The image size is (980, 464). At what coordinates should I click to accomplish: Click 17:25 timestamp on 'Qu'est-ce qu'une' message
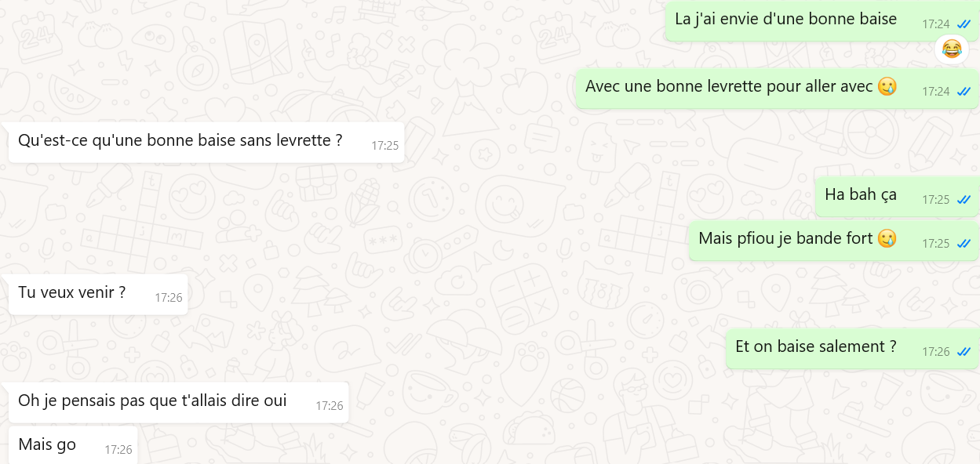point(385,146)
